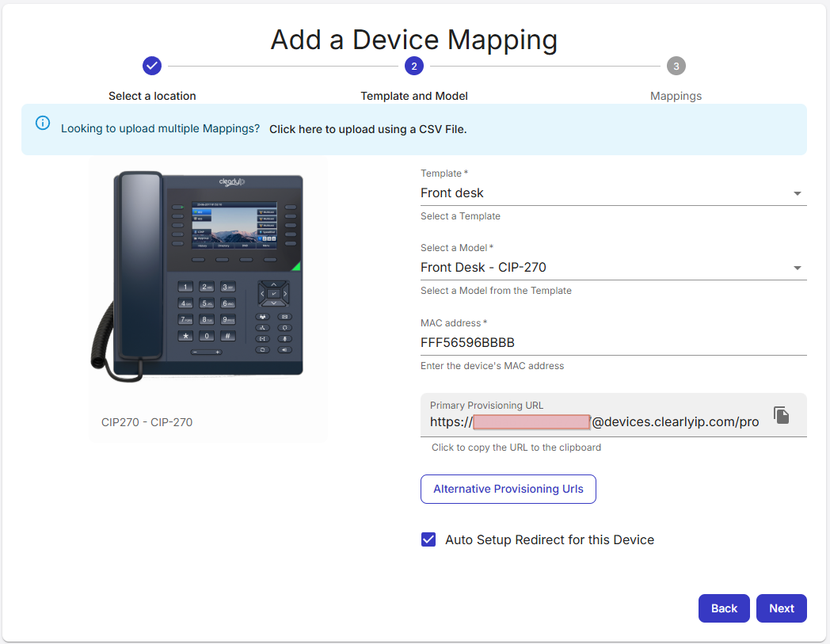
Task: Click the Back button
Action: (724, 608)
